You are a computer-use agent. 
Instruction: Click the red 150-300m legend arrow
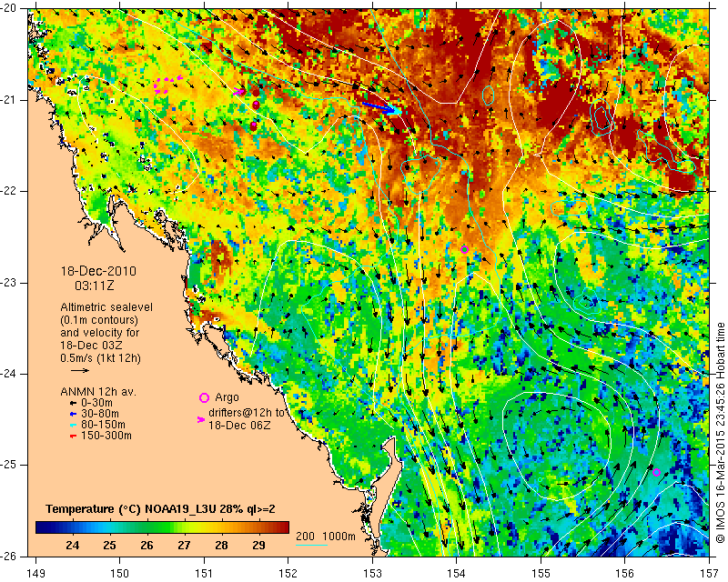pyautogui.click(x=73, y=436)
